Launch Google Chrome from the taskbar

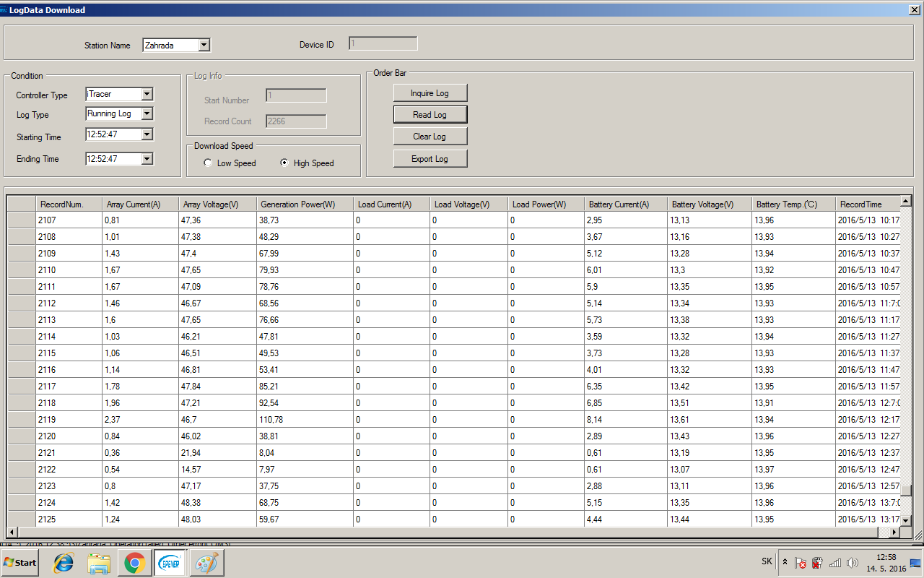pyautogui.click(x=134, y=562)
